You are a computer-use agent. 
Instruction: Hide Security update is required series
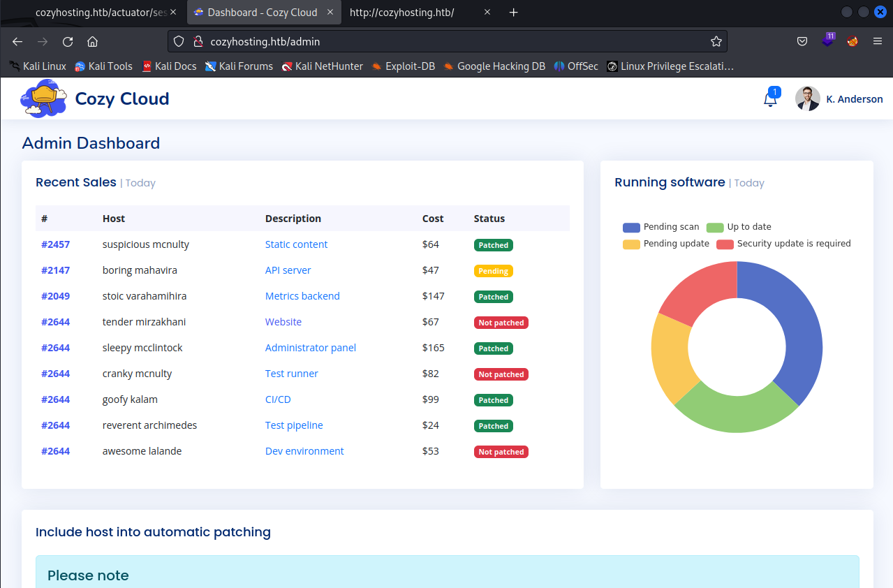[784, 244]
